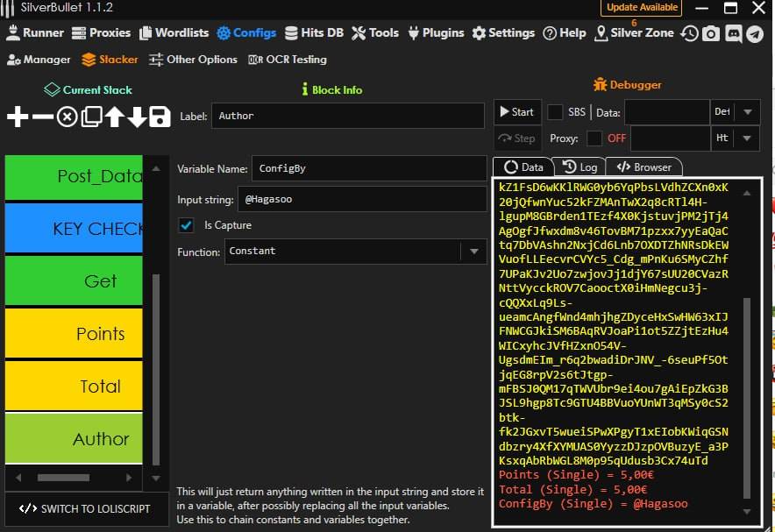Open the Discord link icon
The height and width of the screenshot is (532, 775).
coord(733,33)
